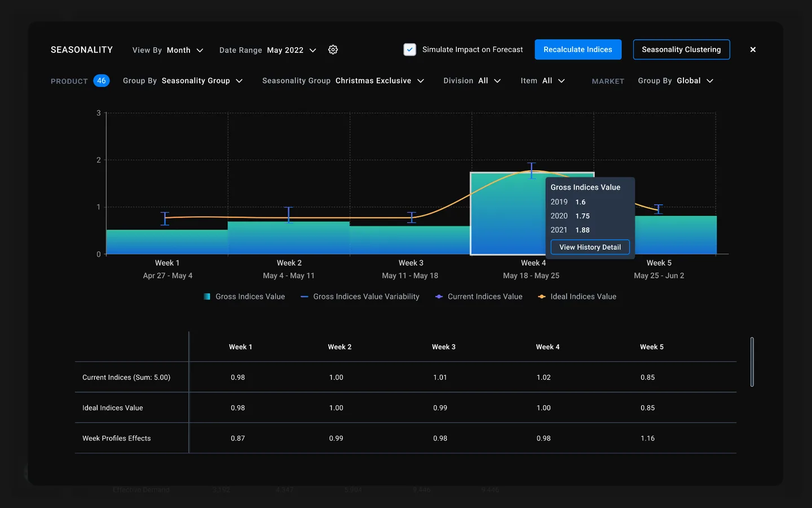
Task: Select the Week 2 bar in chart
Action: pyautogui.click(x=289, y=238)
